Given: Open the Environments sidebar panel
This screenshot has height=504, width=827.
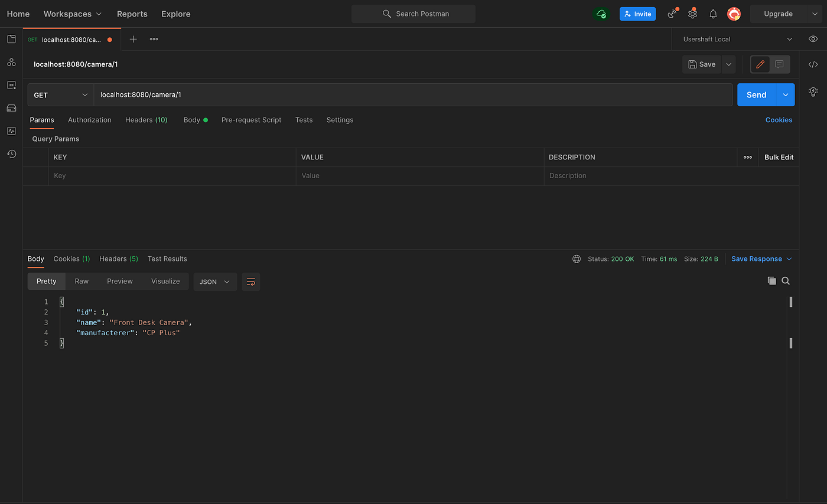Looking at the screenshot, I should [11, 84].
